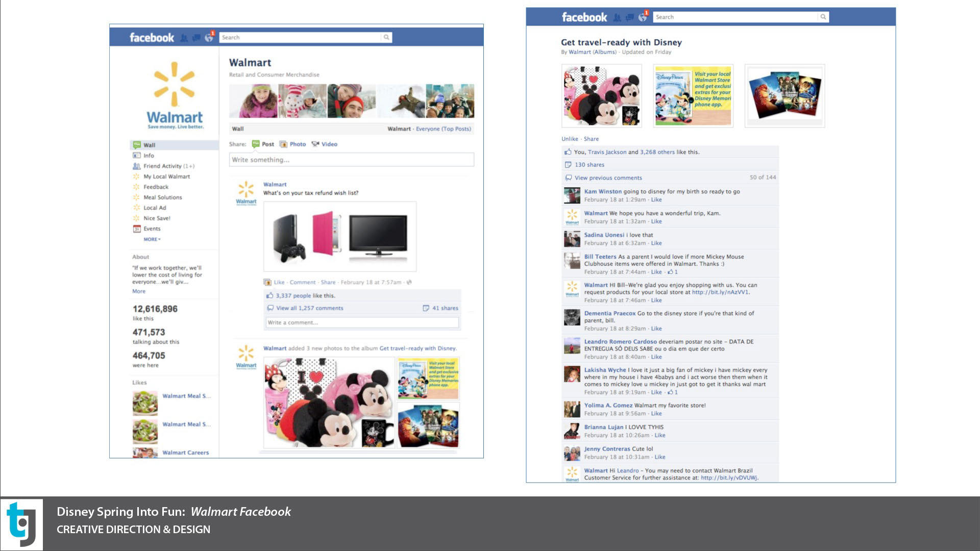
Task: Click Unlike under the album
Action: 570,139
